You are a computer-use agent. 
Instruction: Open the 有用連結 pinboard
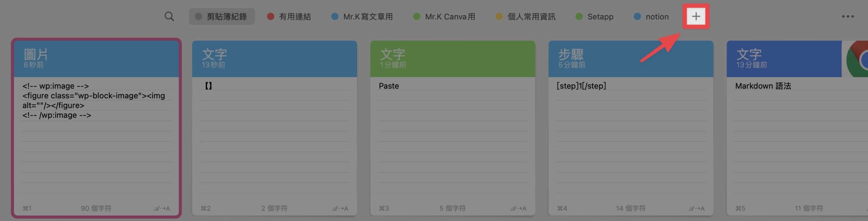(289, 17)
